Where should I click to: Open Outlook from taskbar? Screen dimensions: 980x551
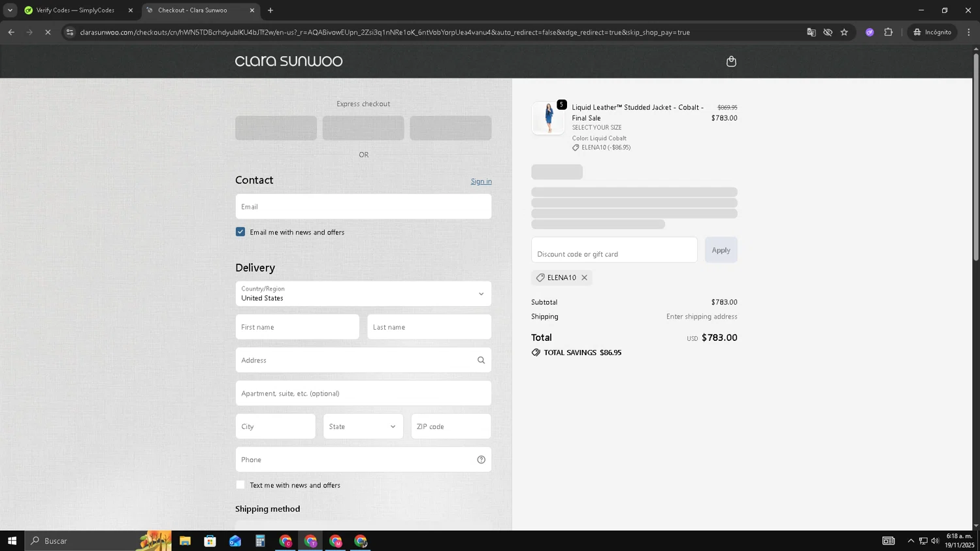(235, 541)
